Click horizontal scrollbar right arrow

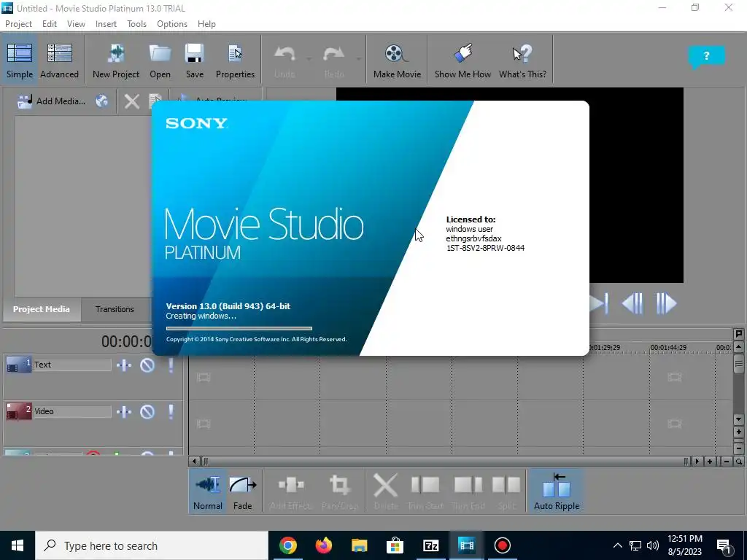pos(697,461)
